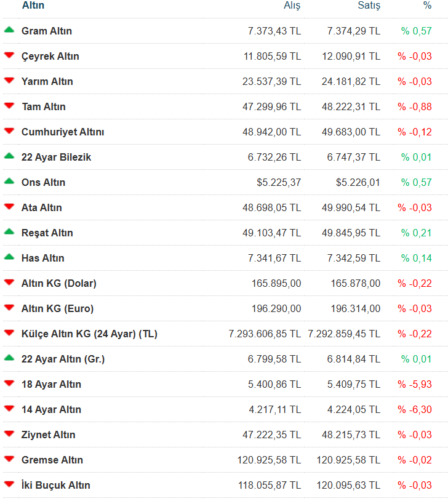Click the red arrow next to 18 Ayar Altın
The image size is (448, 501).
tap(9, 383)
